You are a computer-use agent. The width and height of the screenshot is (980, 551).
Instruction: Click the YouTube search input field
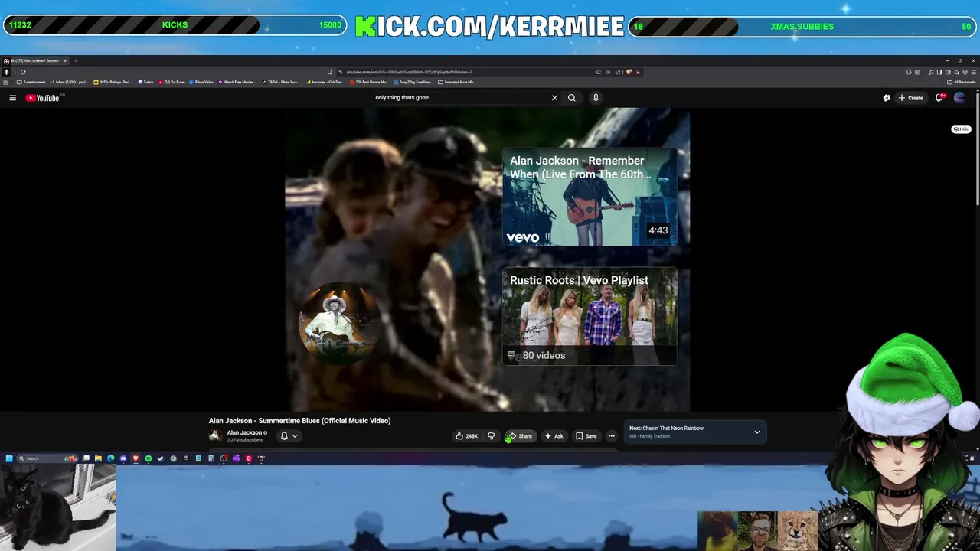pos(459,98)
